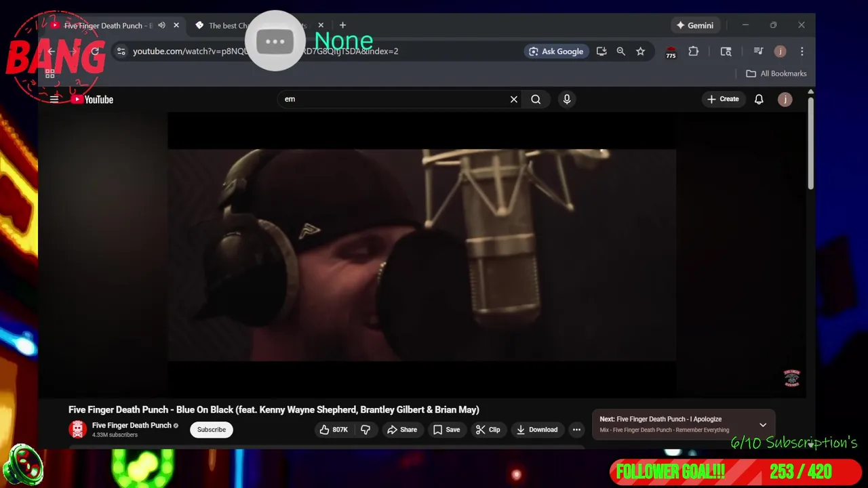Image resolution: width=868 pixels, height=488 pixels.
Task: Open the zoom magnifier in address bar
Action: tap(620, 52)
